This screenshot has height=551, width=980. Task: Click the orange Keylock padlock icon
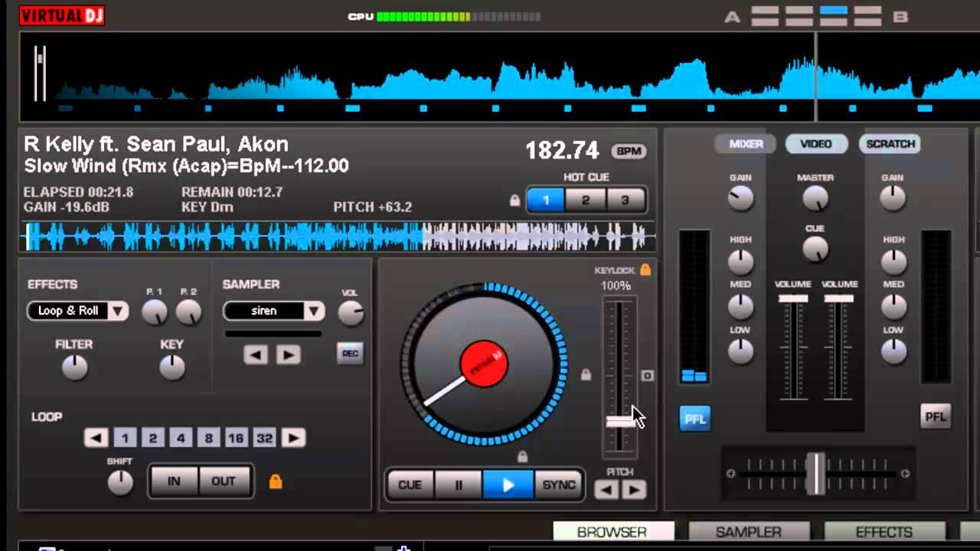coord(645,269)
